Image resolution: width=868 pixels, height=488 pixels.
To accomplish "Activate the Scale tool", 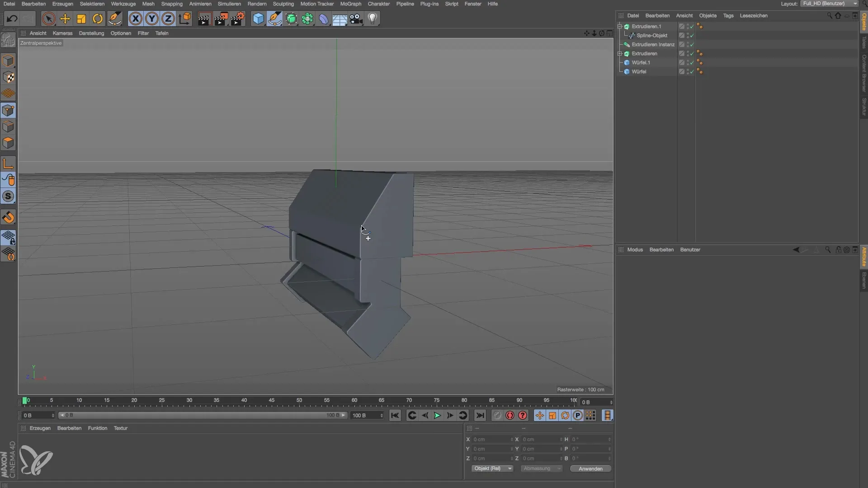I will pos(81,19).
